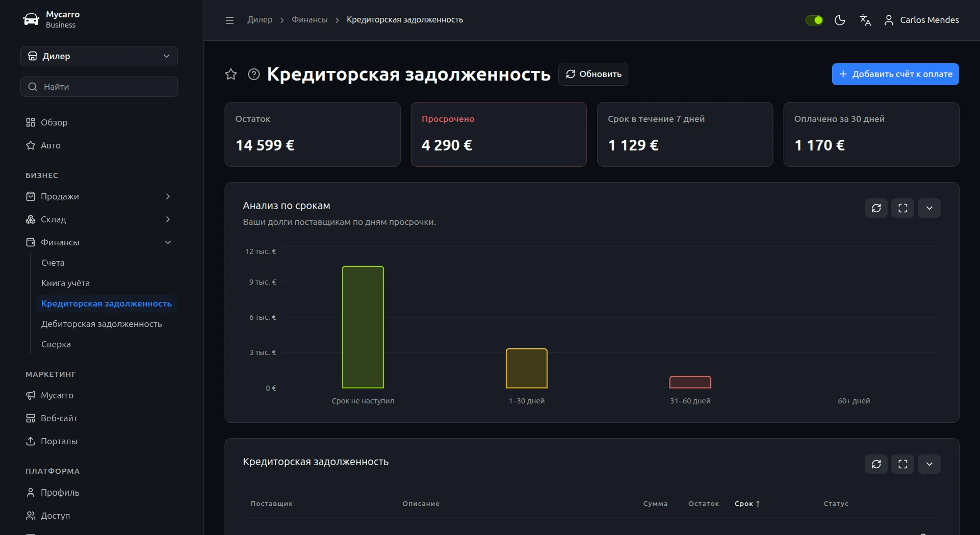The height and width of the screenshot is (535, 980).
Task: Click Дилер breadcrumb link
Action: click(x=260, y=20)
